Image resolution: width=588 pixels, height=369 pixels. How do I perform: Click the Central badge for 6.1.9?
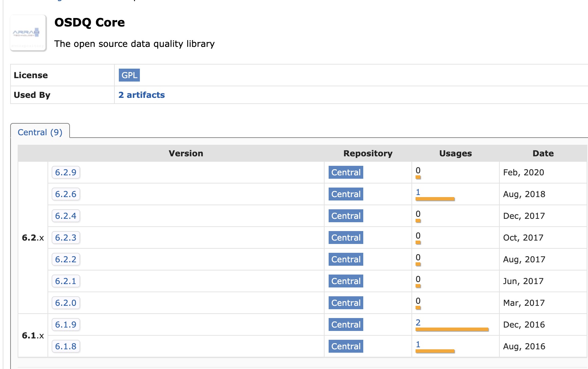[346, 324]
